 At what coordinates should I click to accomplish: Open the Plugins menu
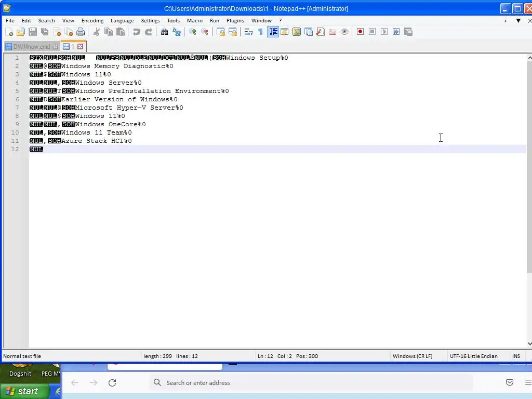click(235, 21)
